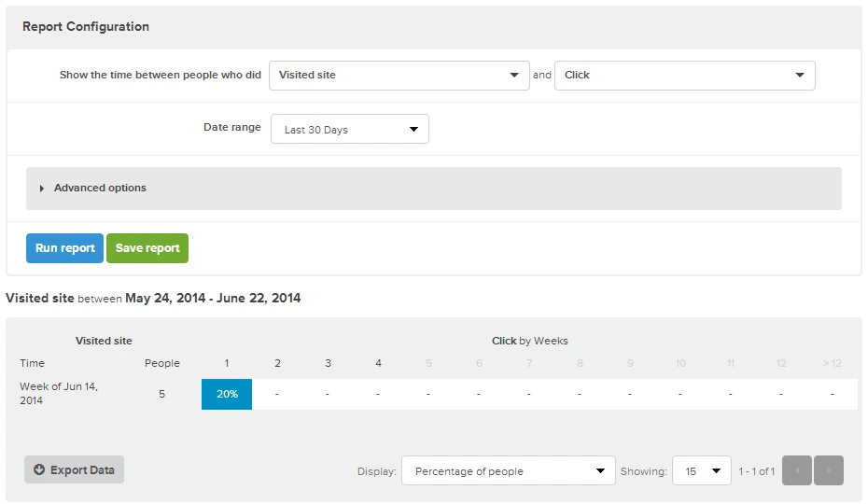Click the Save report button
Screen dimensions: 868x504
point(147,248)
